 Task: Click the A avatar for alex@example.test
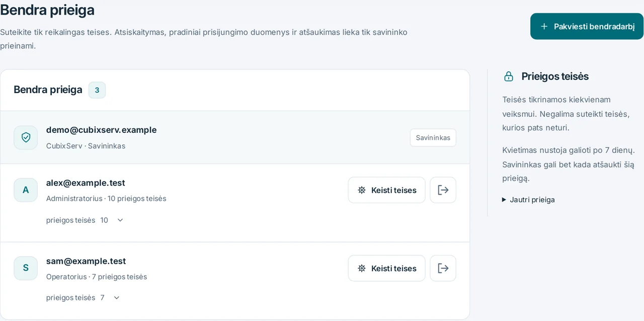click(x=26, y=190)
